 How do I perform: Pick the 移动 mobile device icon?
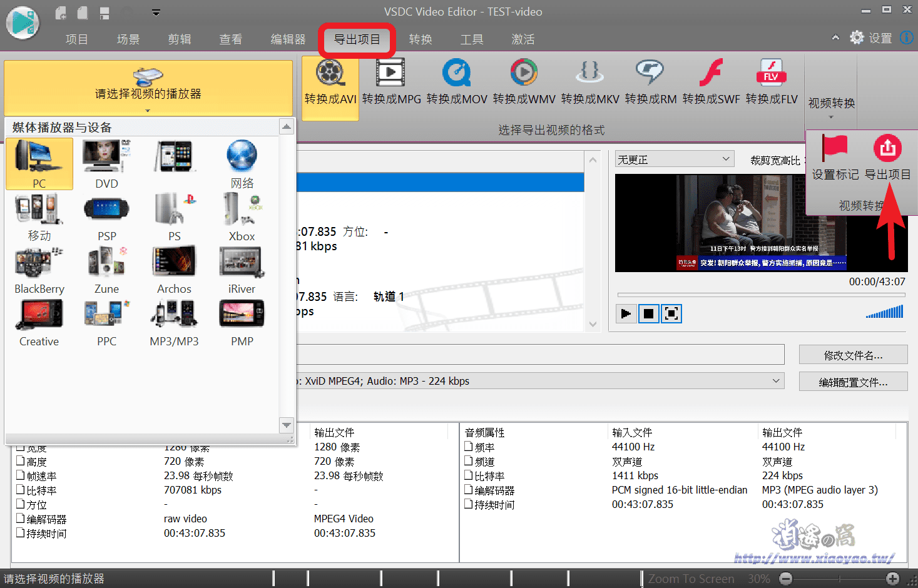pyautogui.click(x=39, y=216)
